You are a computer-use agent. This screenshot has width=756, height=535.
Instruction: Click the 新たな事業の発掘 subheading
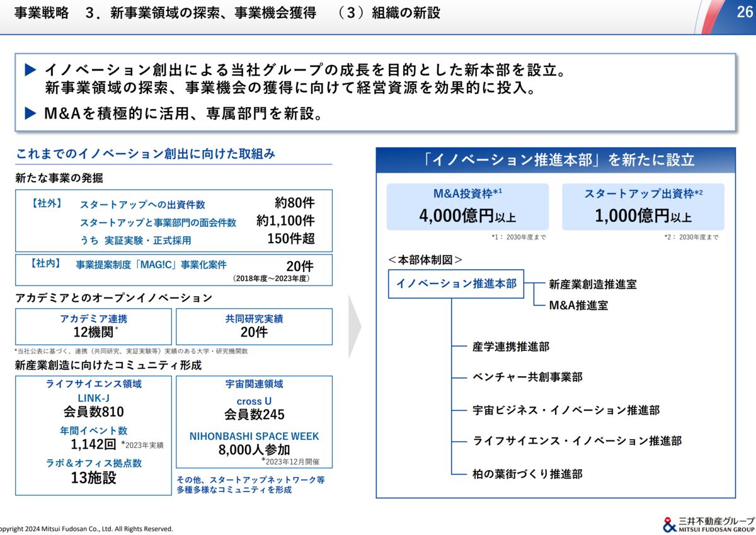(59, 178)
